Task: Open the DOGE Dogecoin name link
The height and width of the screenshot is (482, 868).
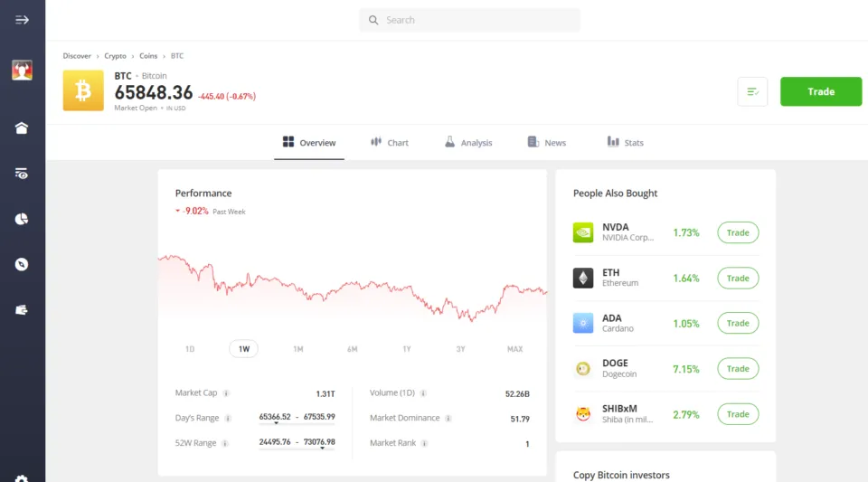Action: click(619, 368)
